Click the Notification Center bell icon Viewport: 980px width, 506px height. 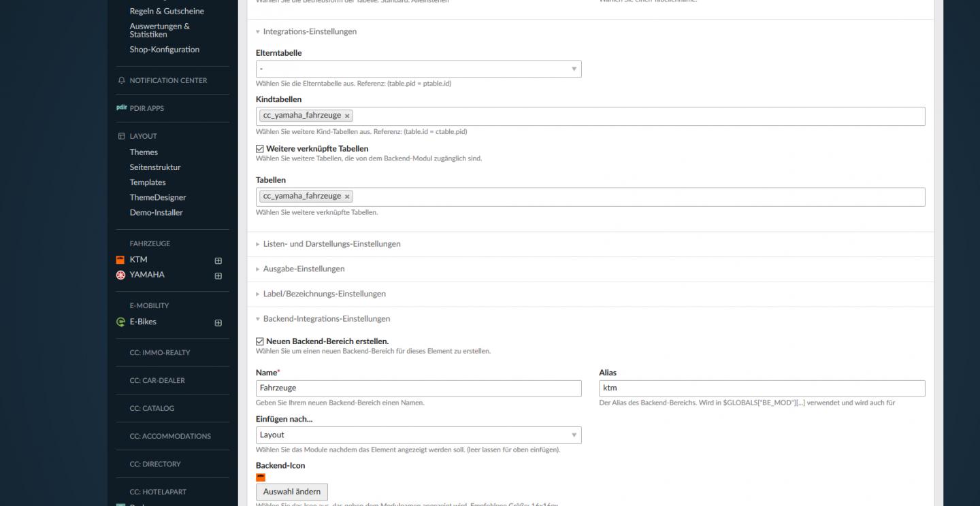point(122,80)
